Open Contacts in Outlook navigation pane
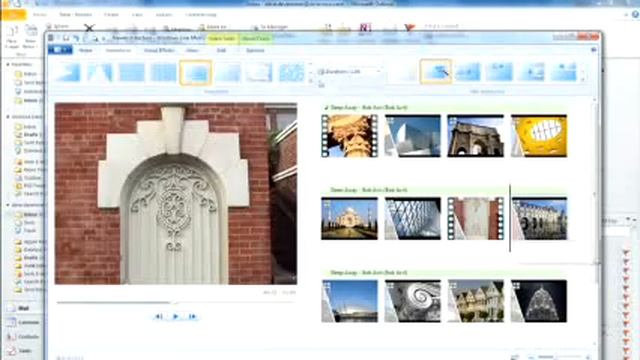 [x=23, y=337]
